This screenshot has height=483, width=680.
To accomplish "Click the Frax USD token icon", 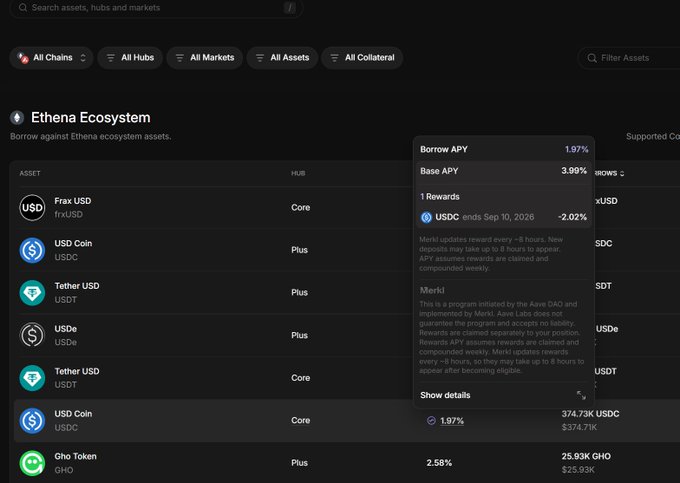I will click(32, 208).
